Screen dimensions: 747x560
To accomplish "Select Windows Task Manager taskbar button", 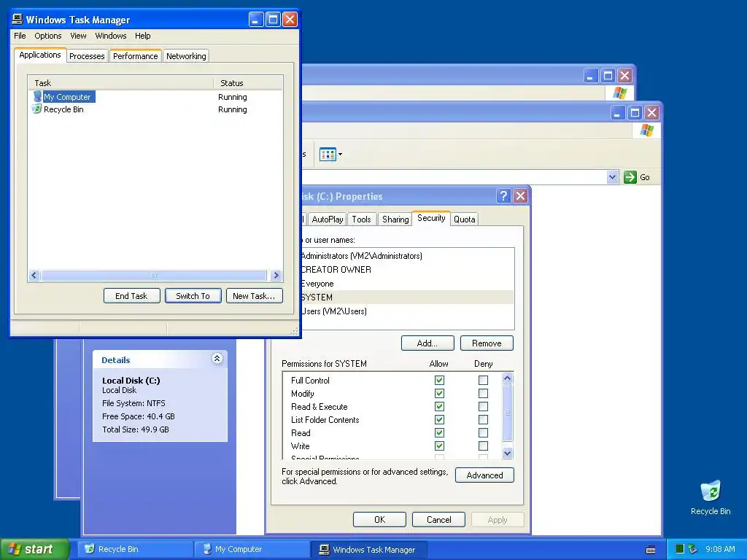I will pos(368,549).
